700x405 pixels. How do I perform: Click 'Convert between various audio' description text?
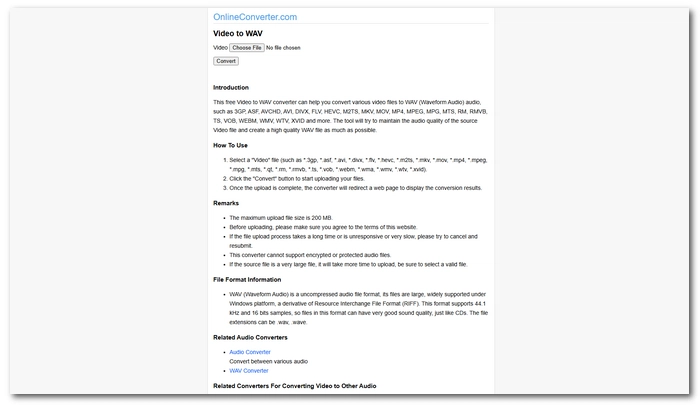pyautogui.click(x=268, y=362)
